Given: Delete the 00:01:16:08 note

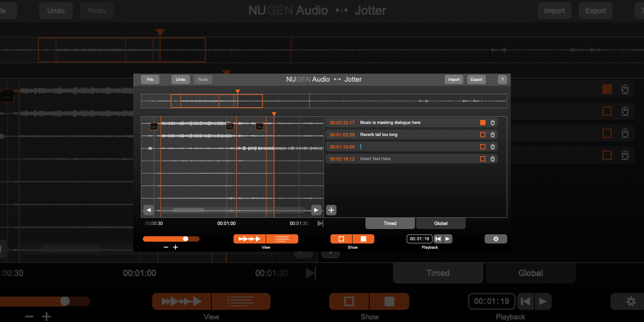Looking at the screenshot, I should [493, 147].
